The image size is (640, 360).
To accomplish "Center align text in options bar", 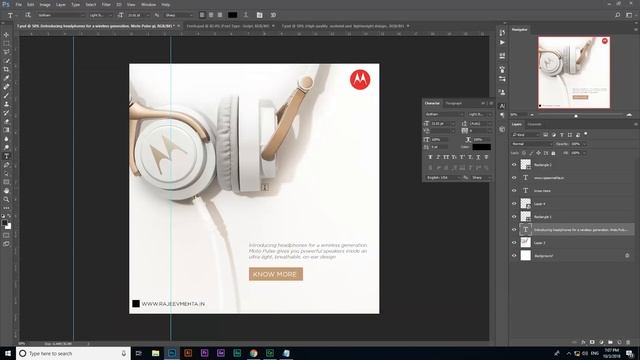I will click(x=211, y=15).
